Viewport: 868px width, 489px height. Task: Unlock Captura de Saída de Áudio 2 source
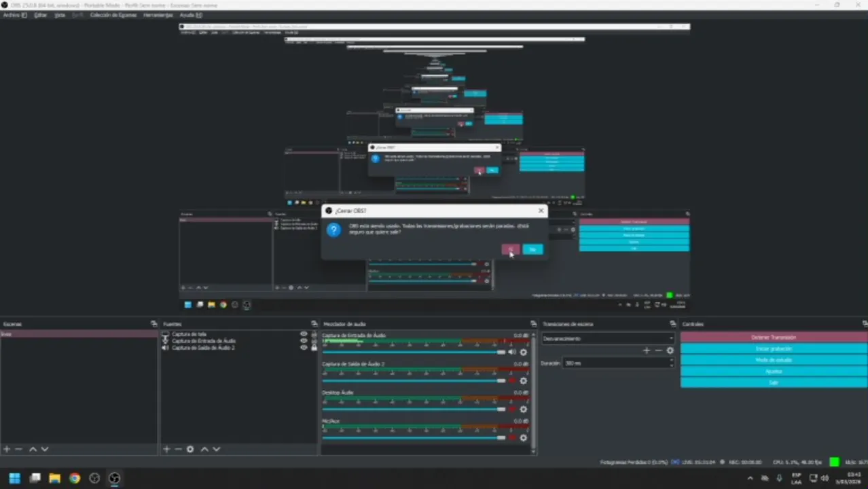314,348
